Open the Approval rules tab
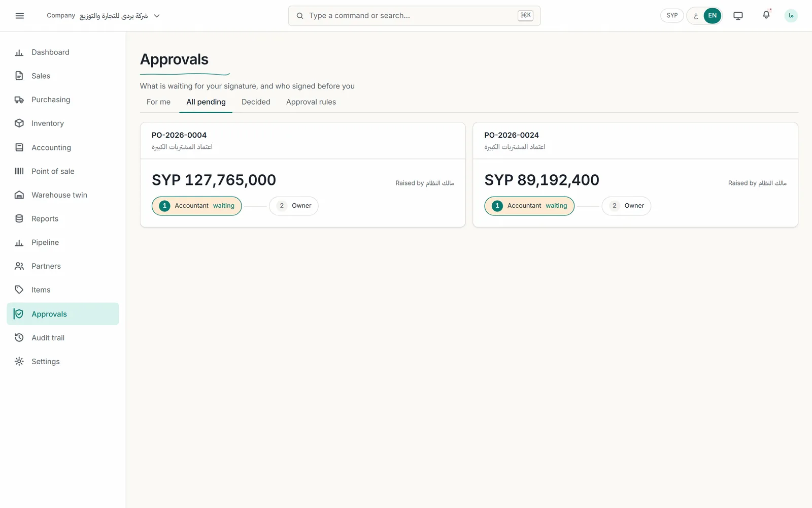The image size is (812, 508). 311,102
